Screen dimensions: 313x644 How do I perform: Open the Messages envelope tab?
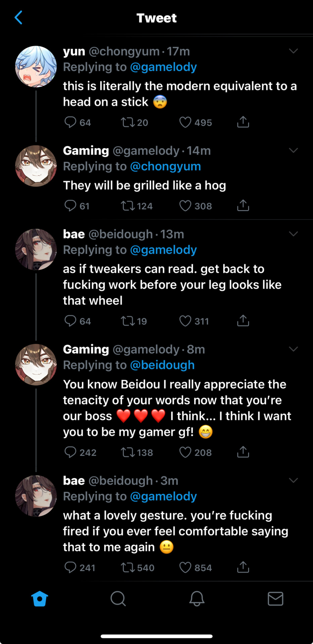coord(275,599)
